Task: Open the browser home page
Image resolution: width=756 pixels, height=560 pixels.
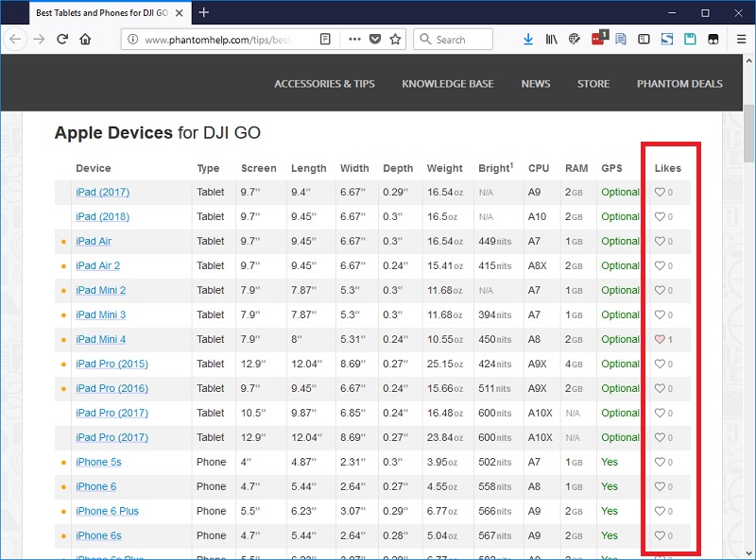Action: pos(85,39)
